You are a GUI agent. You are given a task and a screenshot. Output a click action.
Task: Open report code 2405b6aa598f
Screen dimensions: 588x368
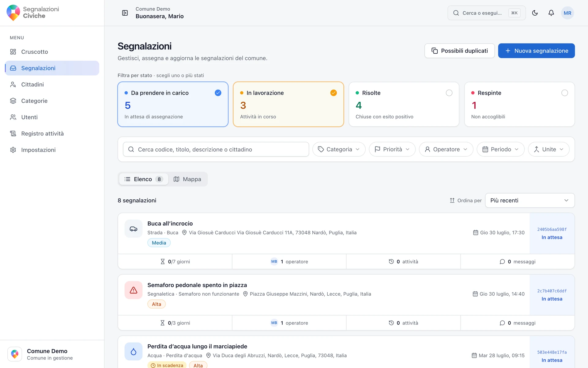tap(552, 229)
